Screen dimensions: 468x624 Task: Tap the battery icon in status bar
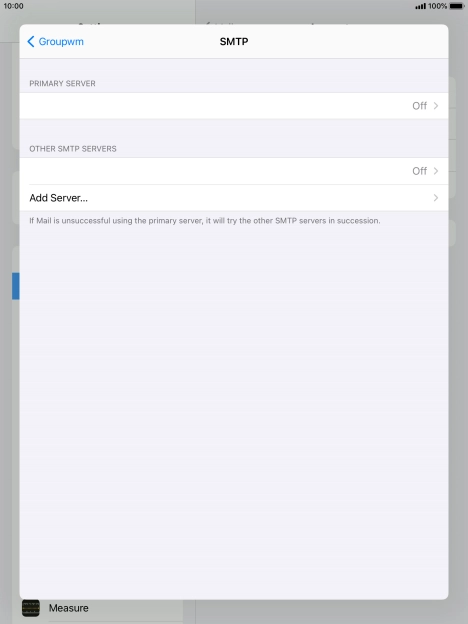457,6
